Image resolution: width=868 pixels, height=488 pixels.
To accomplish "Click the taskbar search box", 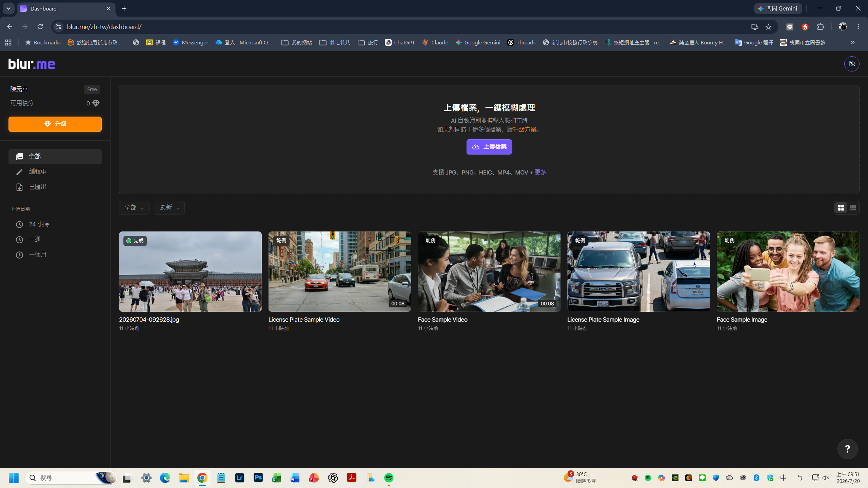I will pyautogui.click(x=71, y=478).
